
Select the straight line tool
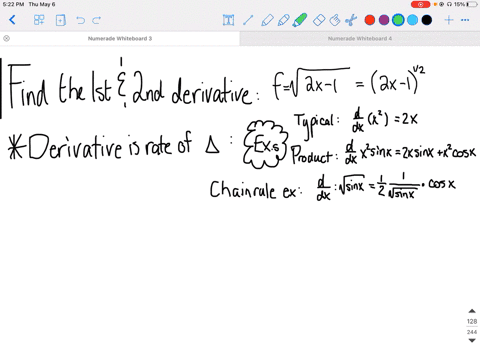248,20
